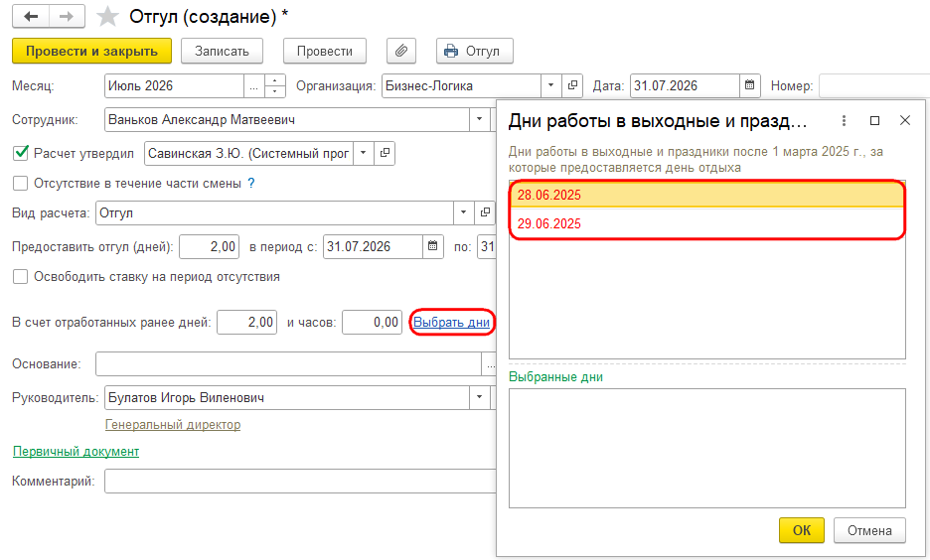Viewport: 930px width, 560px height.
Task: Confirm dialog with OK button
Action: 801,530
